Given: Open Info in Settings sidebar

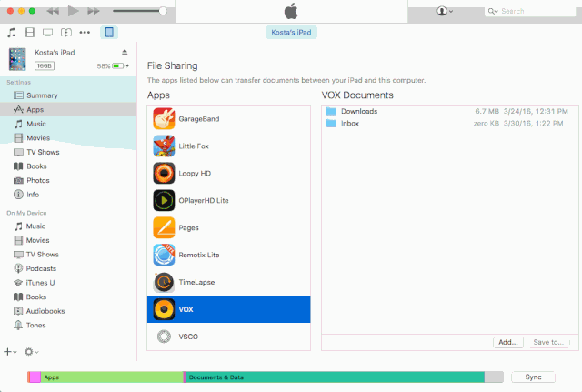Looking at the screenshot, I should click(68, 194).
